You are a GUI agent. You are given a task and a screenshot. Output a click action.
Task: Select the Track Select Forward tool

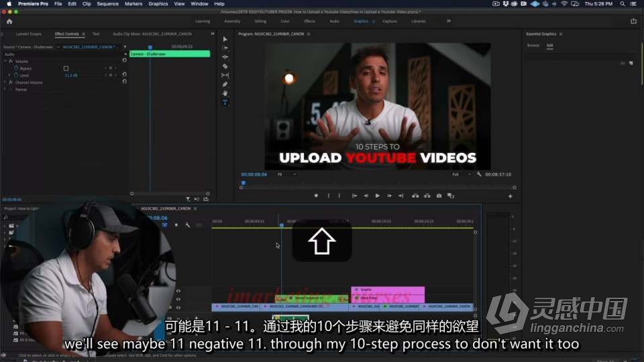[225, 48]
